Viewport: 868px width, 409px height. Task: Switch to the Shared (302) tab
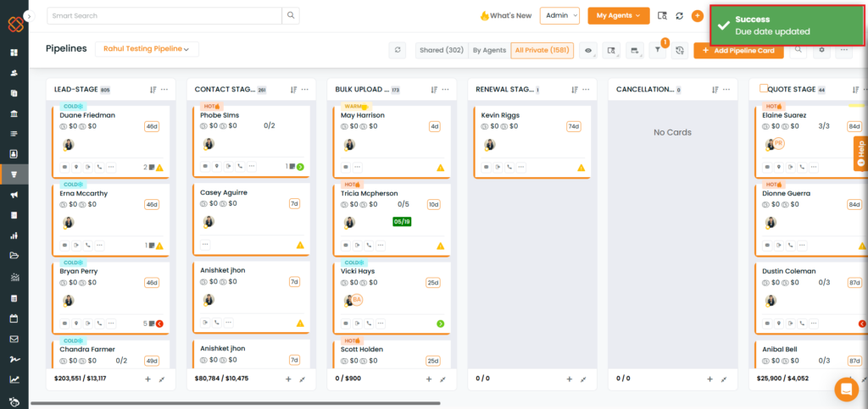pyautogui.click(x=442, y=51)
